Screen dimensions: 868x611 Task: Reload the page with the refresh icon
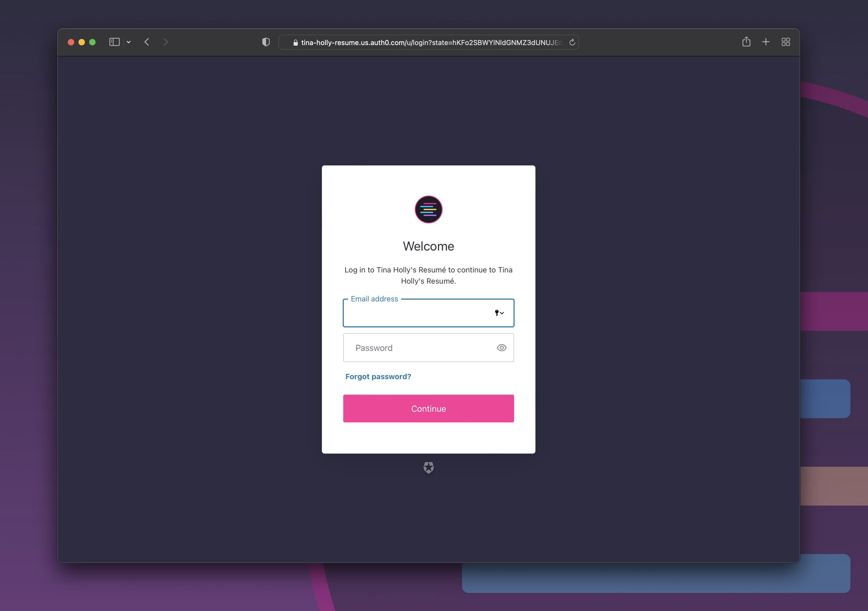coord(572,42)
